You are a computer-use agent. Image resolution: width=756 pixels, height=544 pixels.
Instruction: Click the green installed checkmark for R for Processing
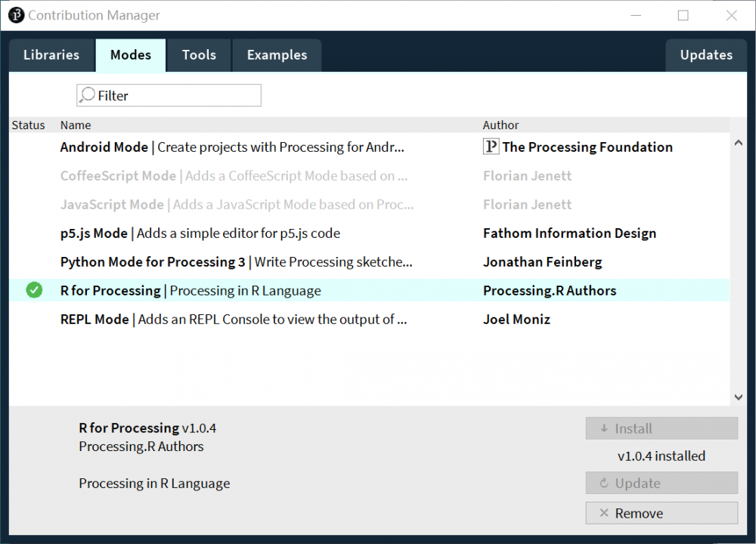(x=34, y=290)
